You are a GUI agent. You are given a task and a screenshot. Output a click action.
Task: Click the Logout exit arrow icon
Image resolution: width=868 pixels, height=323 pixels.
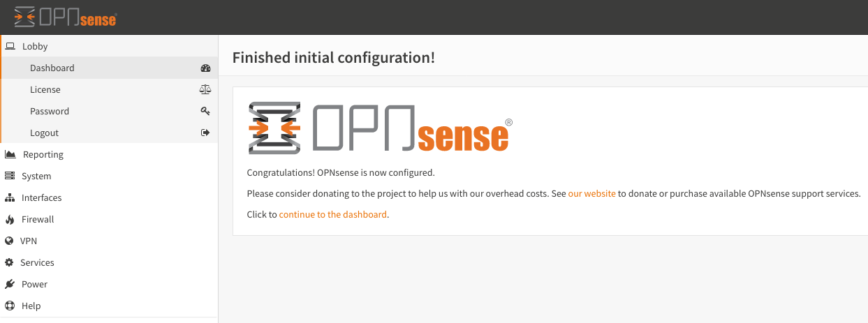[x=205, y=133]
